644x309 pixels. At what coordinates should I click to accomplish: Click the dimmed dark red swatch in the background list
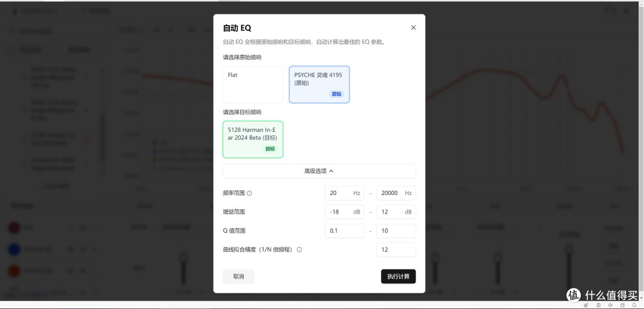(x=14, y=228)
